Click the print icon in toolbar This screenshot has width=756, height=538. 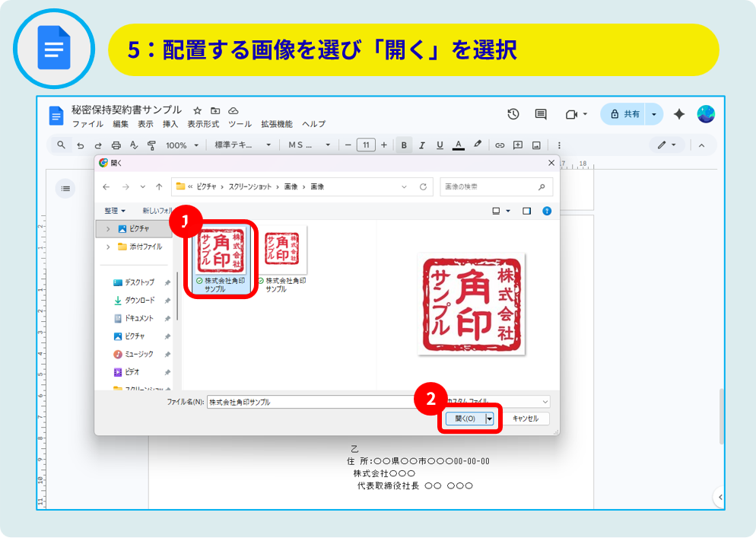click(116, 145)
